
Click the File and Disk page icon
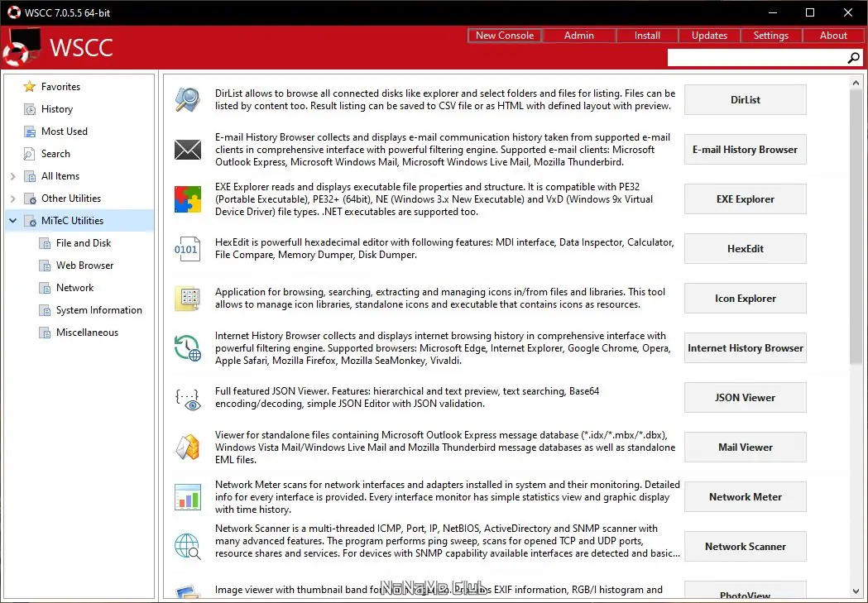(x=45, y=243)
